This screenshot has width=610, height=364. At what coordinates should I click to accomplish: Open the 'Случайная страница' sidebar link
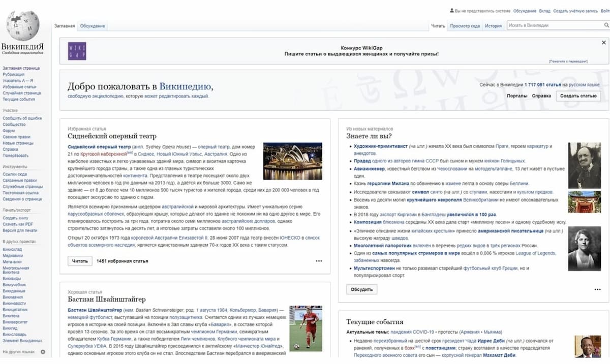pyautogui.click(x=21, y=93)
